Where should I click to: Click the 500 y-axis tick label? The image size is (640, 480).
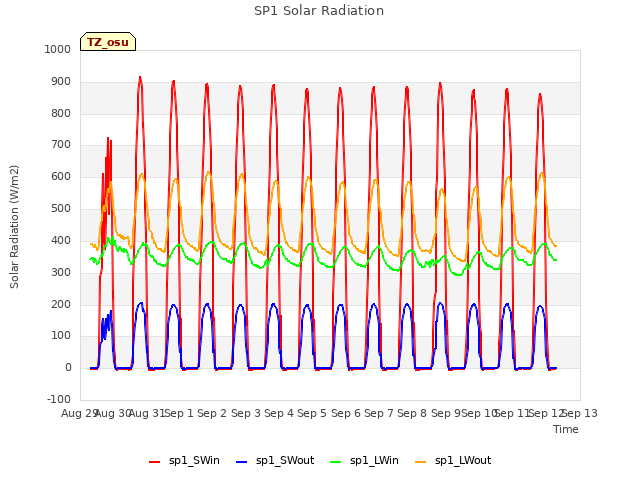pos(61,209)
